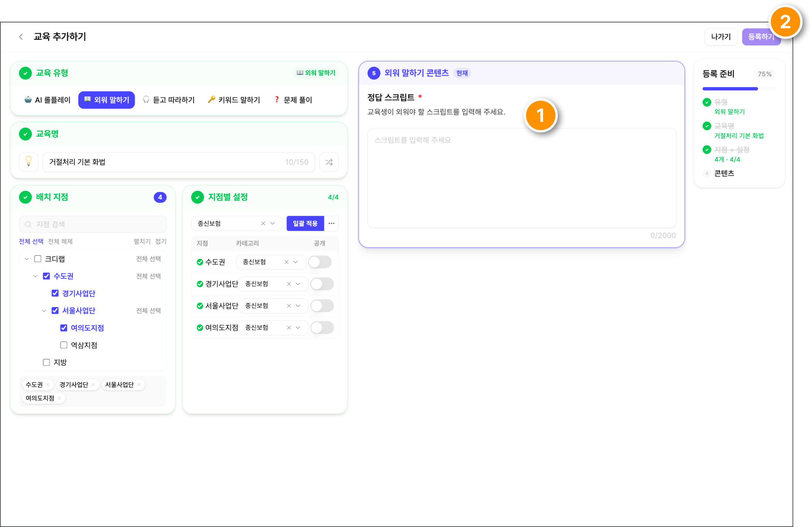812x527 pixels.
Task: Select the 키워드 말하기 type tab
Action: [234, 100]
